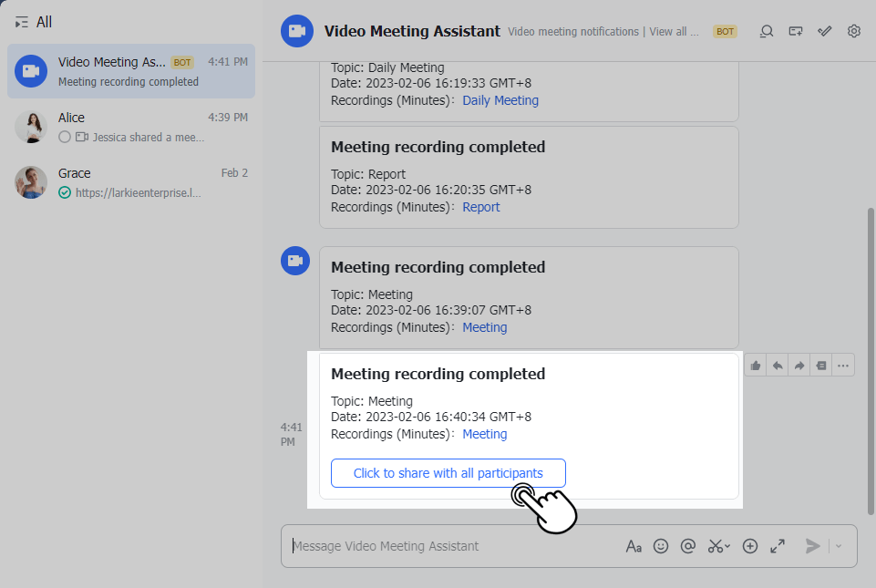
Task: Click the plus icon to add attachment
Action: 750,546
